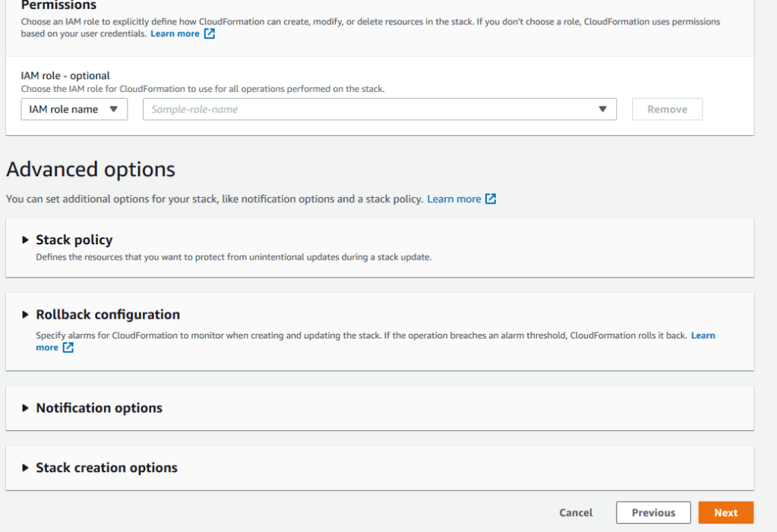Expand the Notification options heading
Viewport: 777px width, 532px height.
[x=99, y=408]
